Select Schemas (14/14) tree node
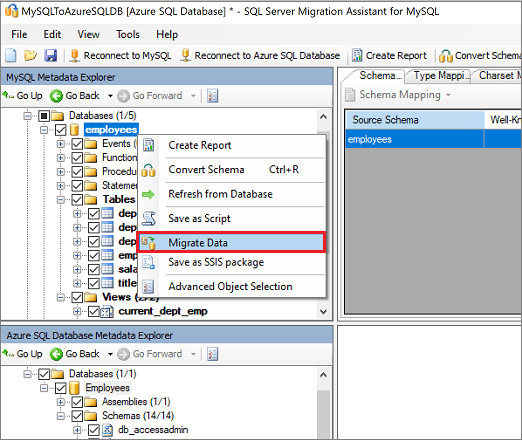 click(138, 416)
